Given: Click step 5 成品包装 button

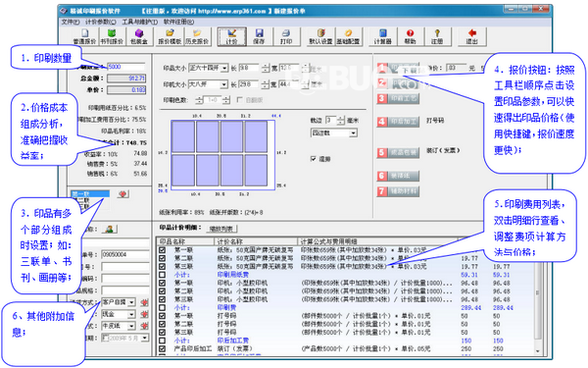Looking at the screenshot, I should pos(398,152).
